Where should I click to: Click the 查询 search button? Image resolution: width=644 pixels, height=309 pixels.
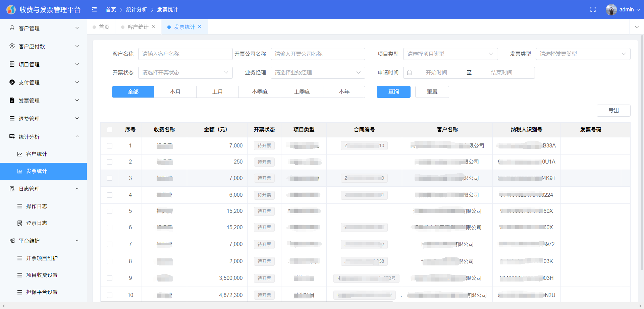[393, 92]
